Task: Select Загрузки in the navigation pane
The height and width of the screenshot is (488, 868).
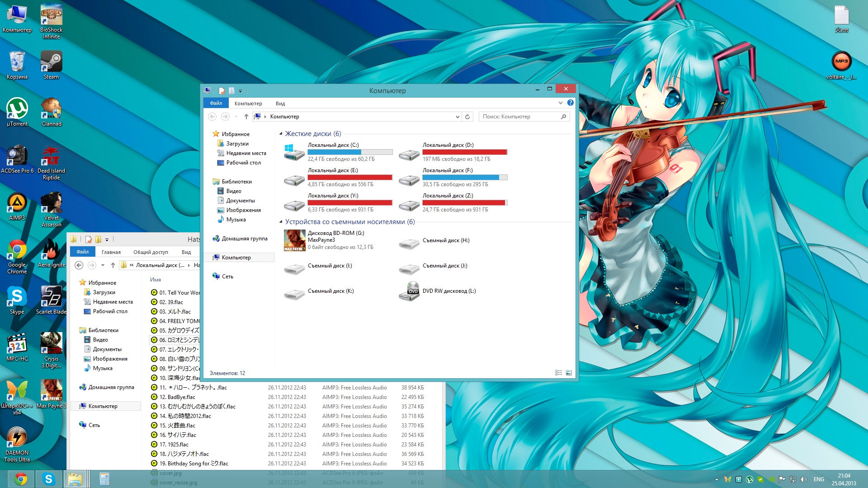Action: click(237, 144)
